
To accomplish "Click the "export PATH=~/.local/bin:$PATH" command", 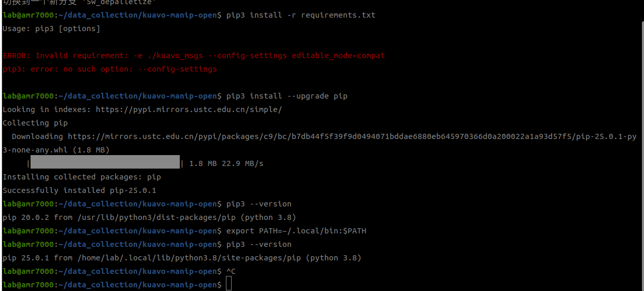I will [x=296, y=231].
